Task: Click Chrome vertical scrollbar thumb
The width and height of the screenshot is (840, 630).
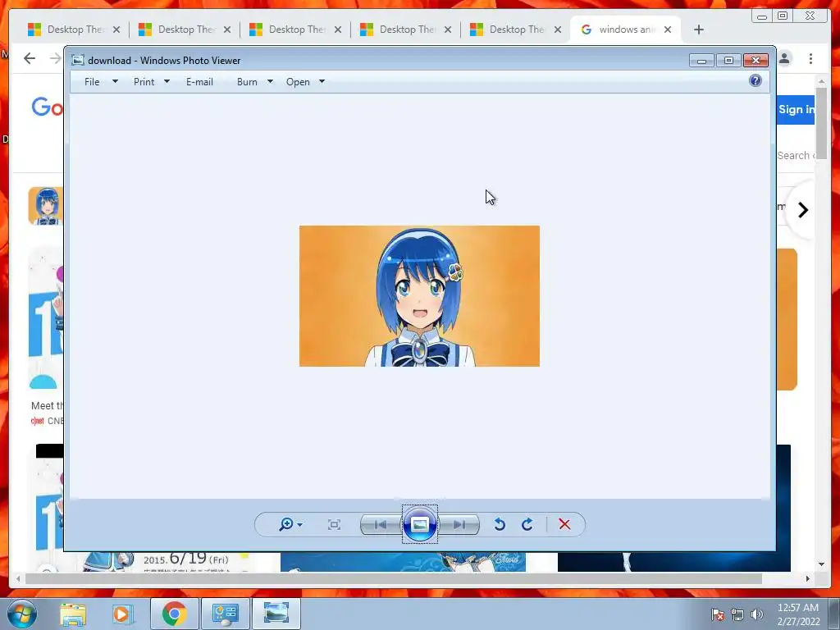Action: click(x=822, y=122)
